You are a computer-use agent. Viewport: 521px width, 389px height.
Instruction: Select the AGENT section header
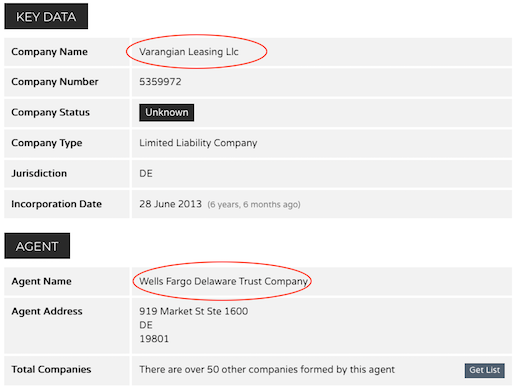click(37, 246)
